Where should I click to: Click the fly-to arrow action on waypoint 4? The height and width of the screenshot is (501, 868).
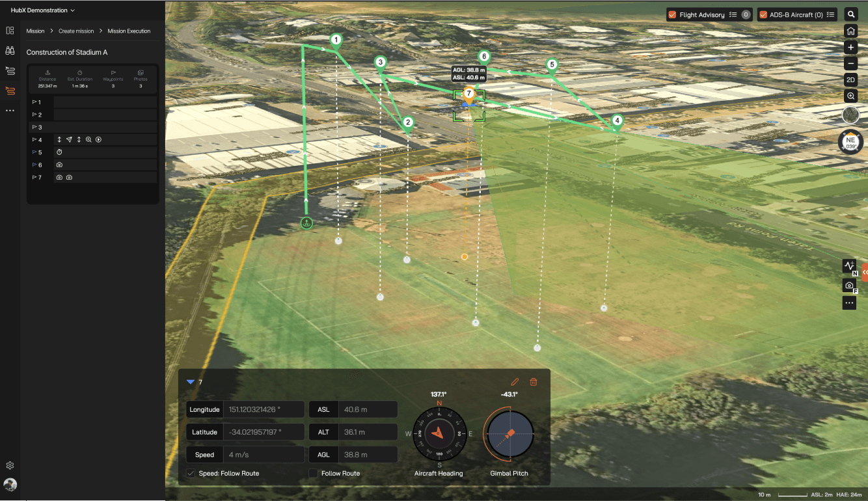pyautogui.click(x=69, y=140)
